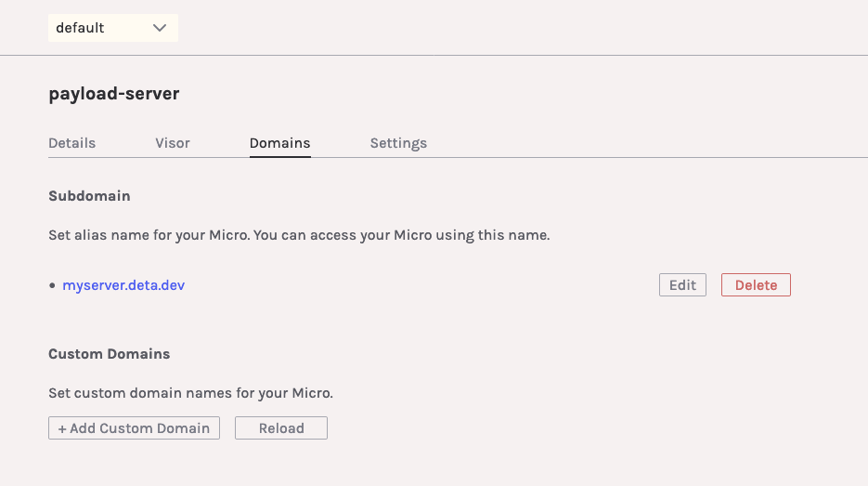Click the custom domain names description
This screenshot has width=868, height=486.
coord(190,393)
